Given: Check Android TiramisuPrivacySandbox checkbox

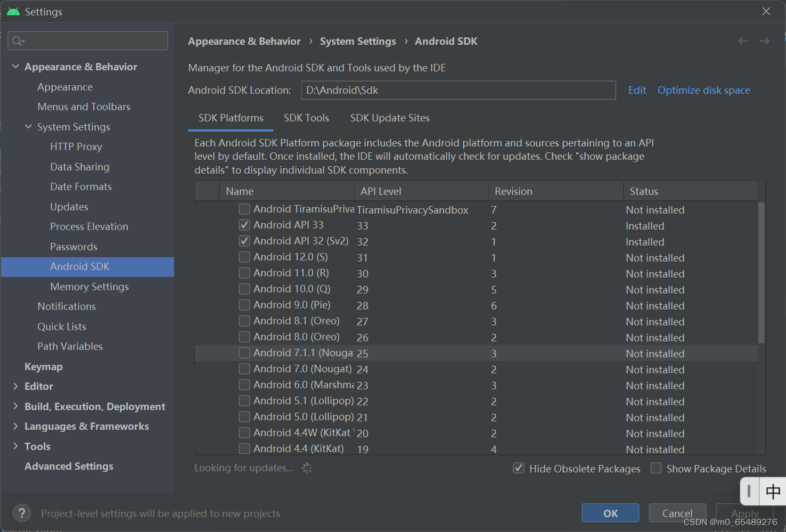Looking at the screenshot, I should [x=244, y=209].
